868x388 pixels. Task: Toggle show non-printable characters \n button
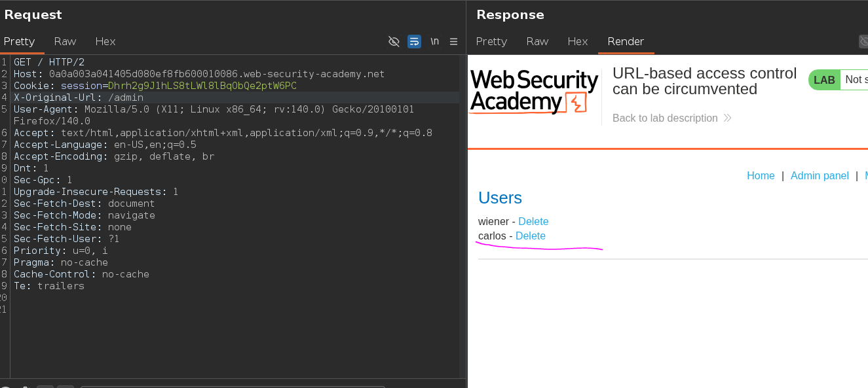(434, 41)
